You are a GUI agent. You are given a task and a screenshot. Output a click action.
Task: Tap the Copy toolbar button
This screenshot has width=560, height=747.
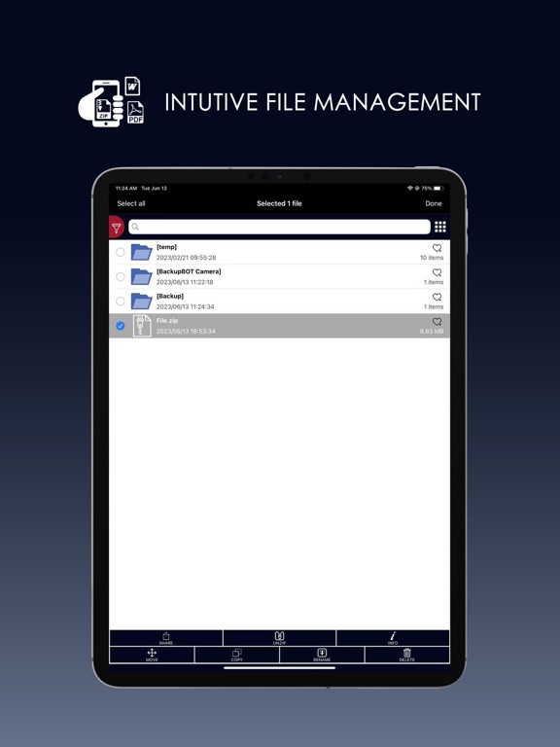point(236,655)
